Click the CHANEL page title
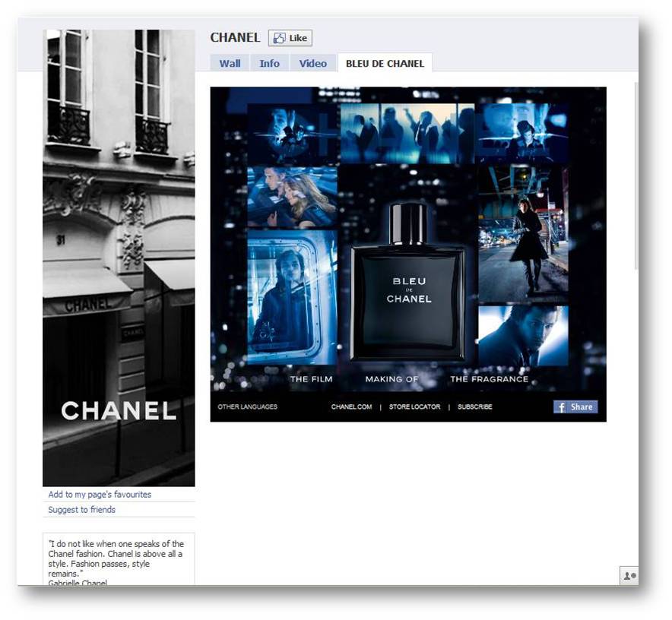 236,38
